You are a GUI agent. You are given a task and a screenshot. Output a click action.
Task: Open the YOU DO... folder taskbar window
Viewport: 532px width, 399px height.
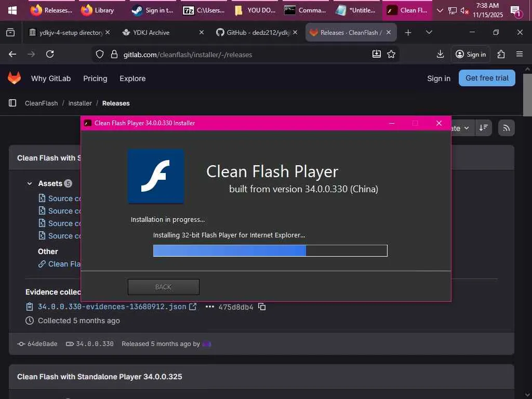tap(255, 10)
